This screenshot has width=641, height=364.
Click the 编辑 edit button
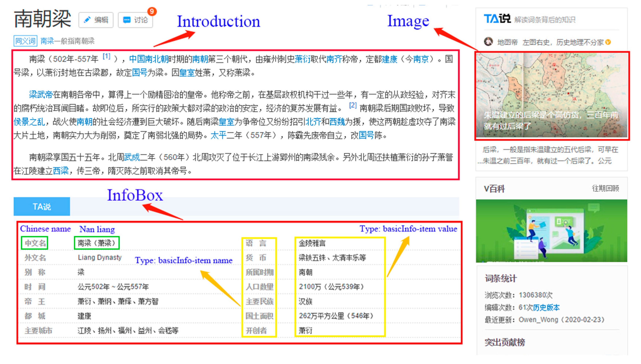[96, 20]
